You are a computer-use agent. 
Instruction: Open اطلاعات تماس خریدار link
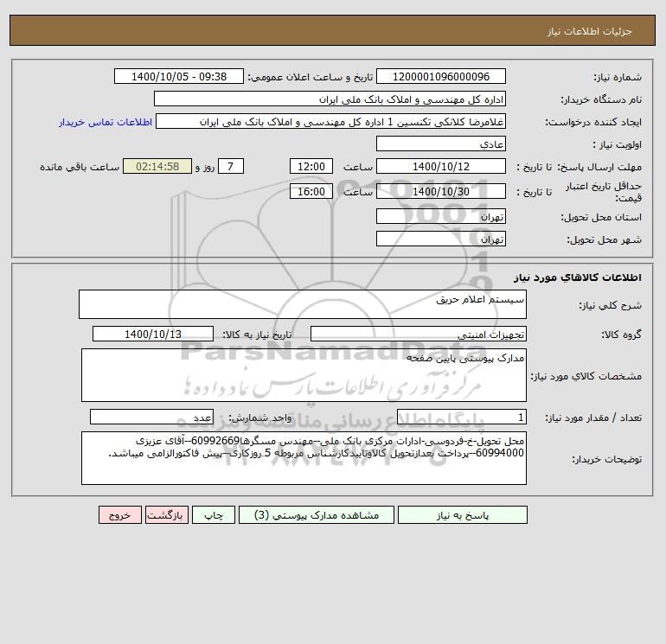click(106, 122)
